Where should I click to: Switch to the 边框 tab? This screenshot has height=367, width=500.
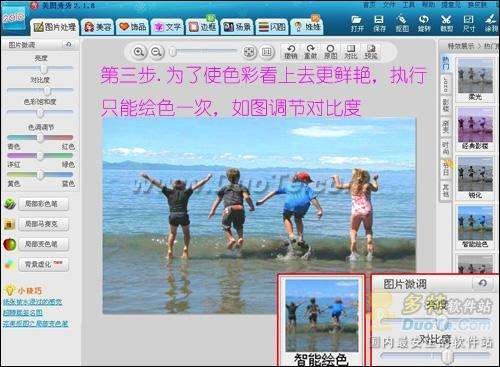click(202, 27)
